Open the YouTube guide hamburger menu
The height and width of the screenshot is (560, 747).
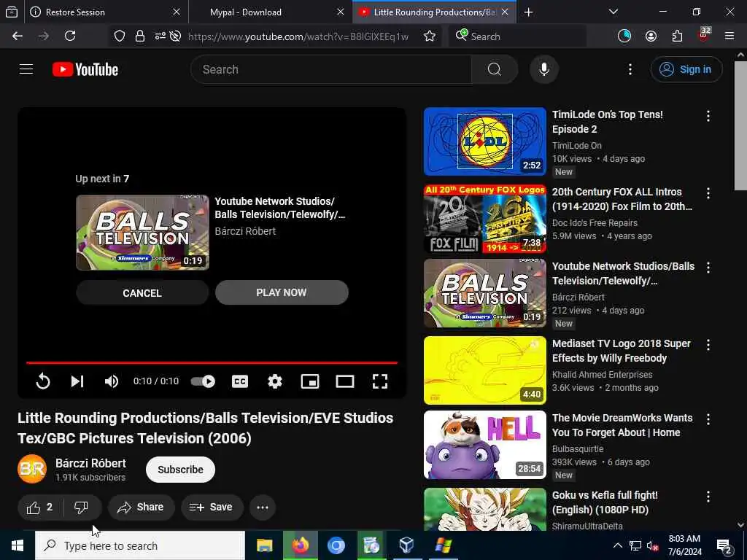click(x=26, y=69)
